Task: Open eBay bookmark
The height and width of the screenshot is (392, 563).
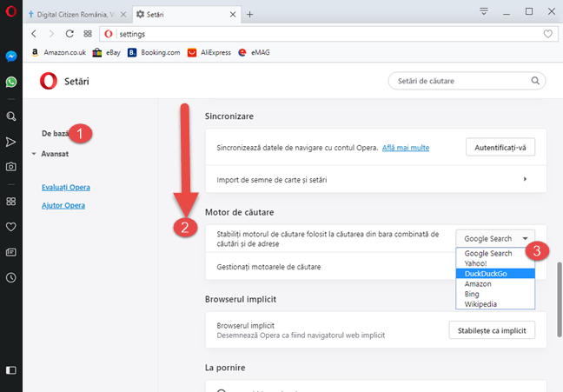Action: [x=106, y=52]
